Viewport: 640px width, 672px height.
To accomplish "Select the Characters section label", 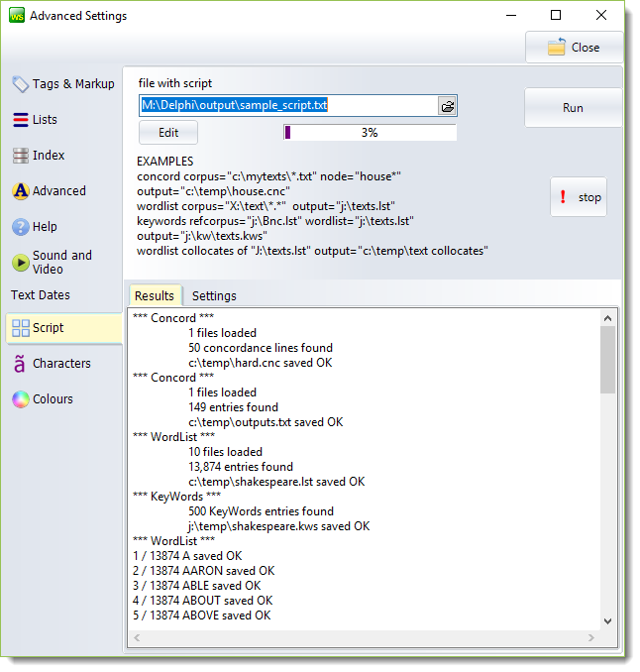I will coord(61,364).
